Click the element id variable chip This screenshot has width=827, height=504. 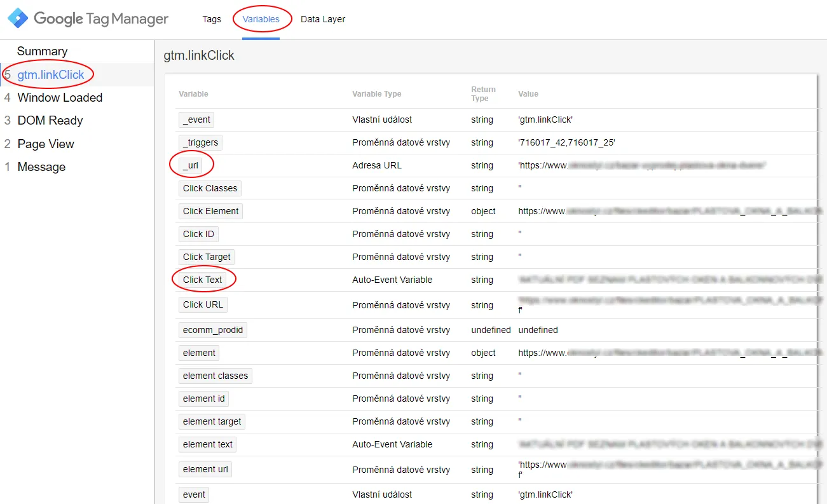[203, 398]
